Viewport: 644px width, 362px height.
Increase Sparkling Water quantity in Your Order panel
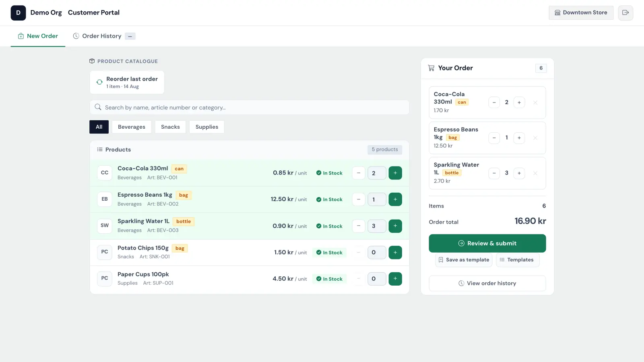tap(519, 173)
